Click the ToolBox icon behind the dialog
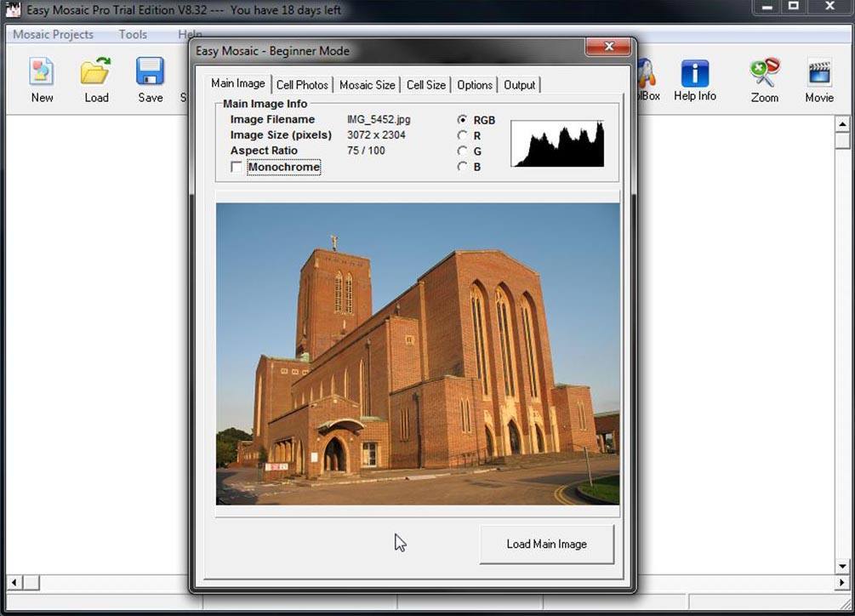 [647, 73]
